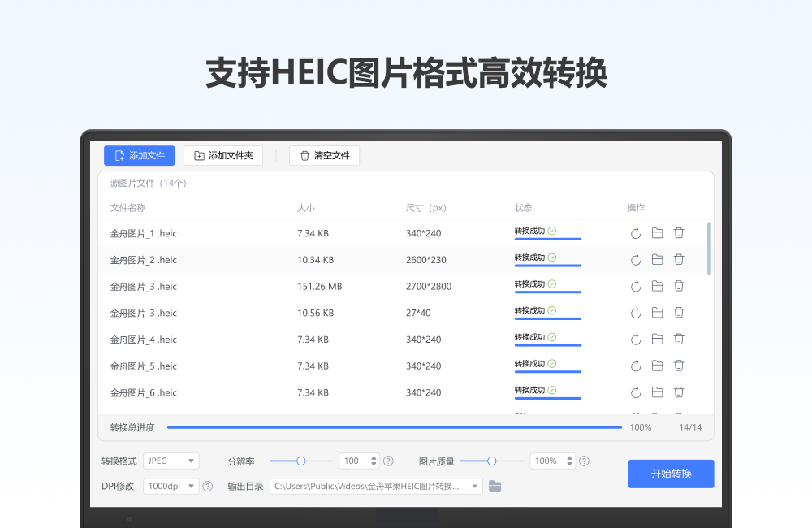This screenshot has width=812, height=528.
Task: Click the 添加文件夹 button
Action: 223,155
